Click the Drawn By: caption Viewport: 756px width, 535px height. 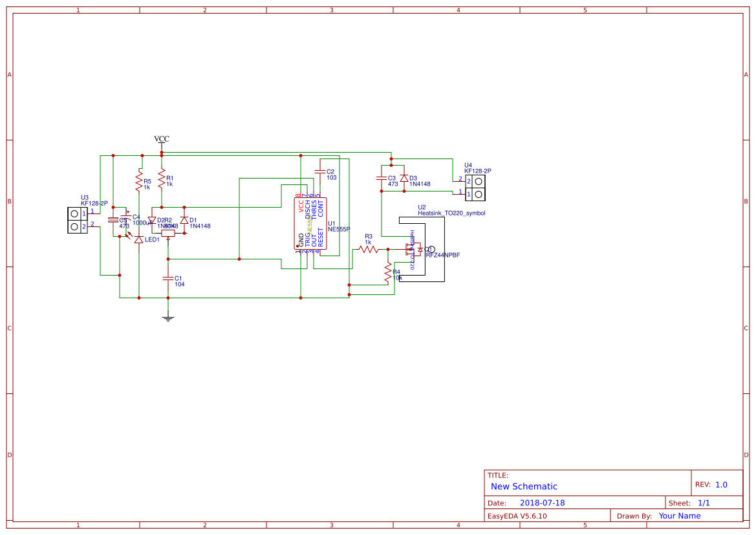point(634,516)
